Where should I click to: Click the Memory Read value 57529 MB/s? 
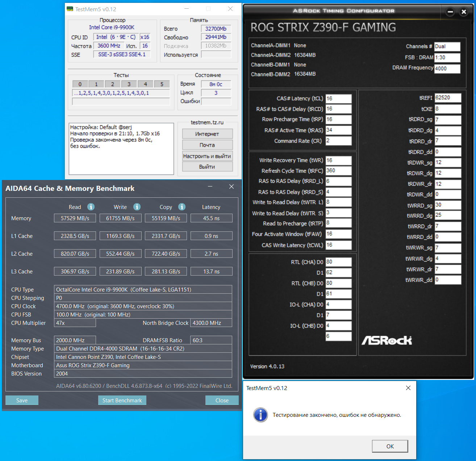point(75,218)
